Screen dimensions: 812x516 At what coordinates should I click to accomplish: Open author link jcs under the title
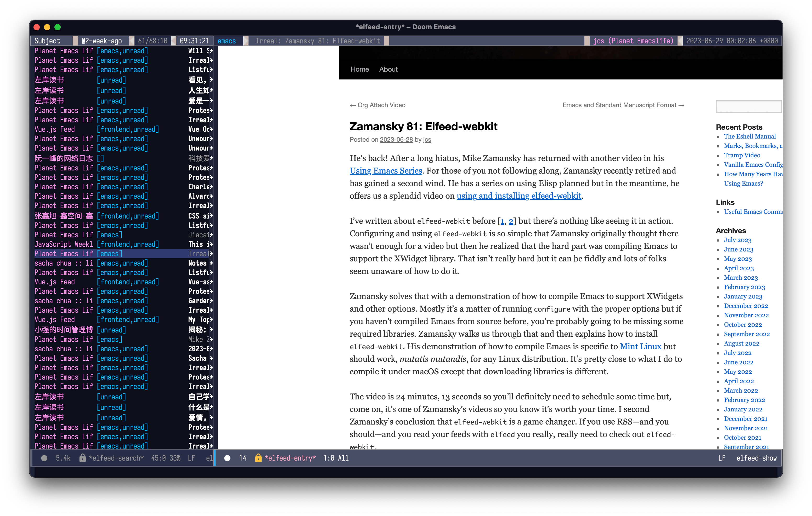click(x=427, y=140)
